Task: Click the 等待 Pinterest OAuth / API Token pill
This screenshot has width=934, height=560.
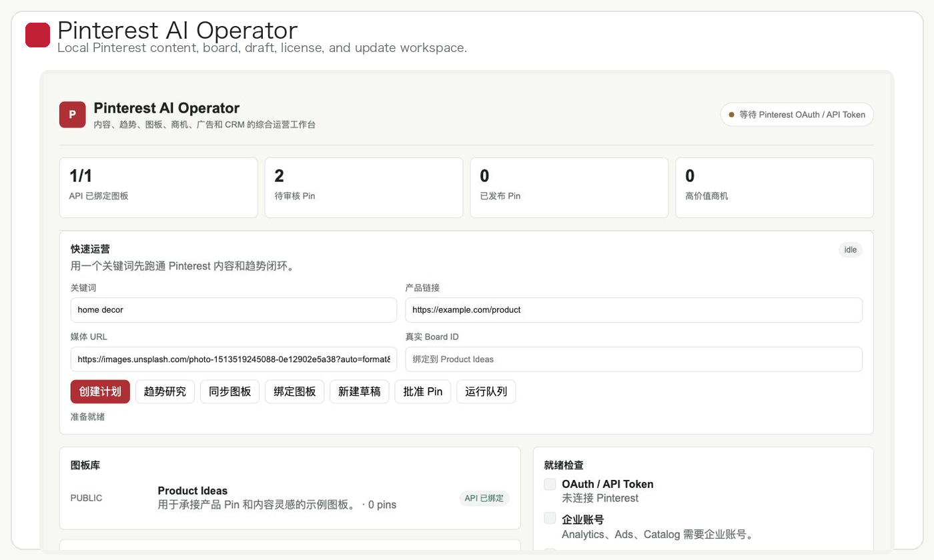Action: (x=797, y=115)
